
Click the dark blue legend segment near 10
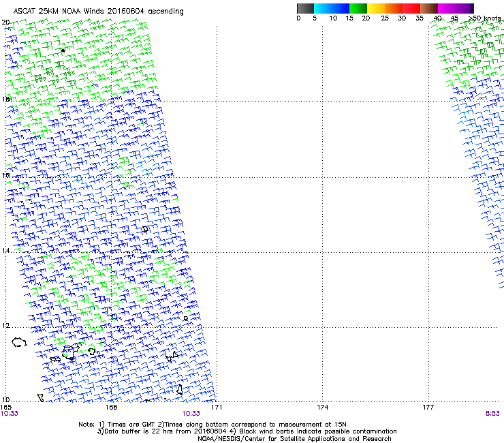click(340, 8)
